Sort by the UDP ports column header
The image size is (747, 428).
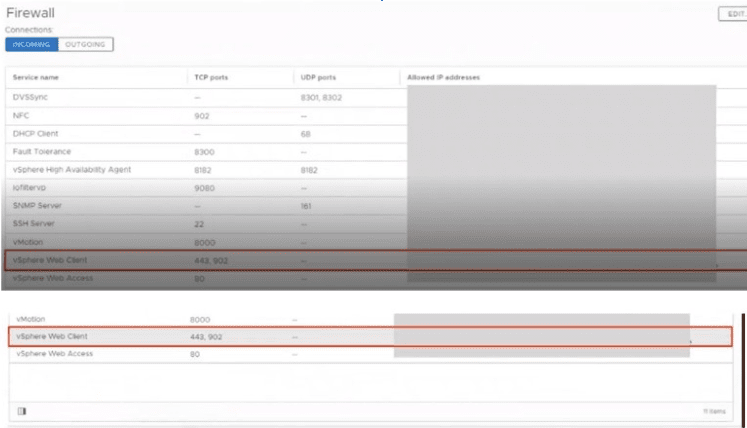[x=318, y=77]
